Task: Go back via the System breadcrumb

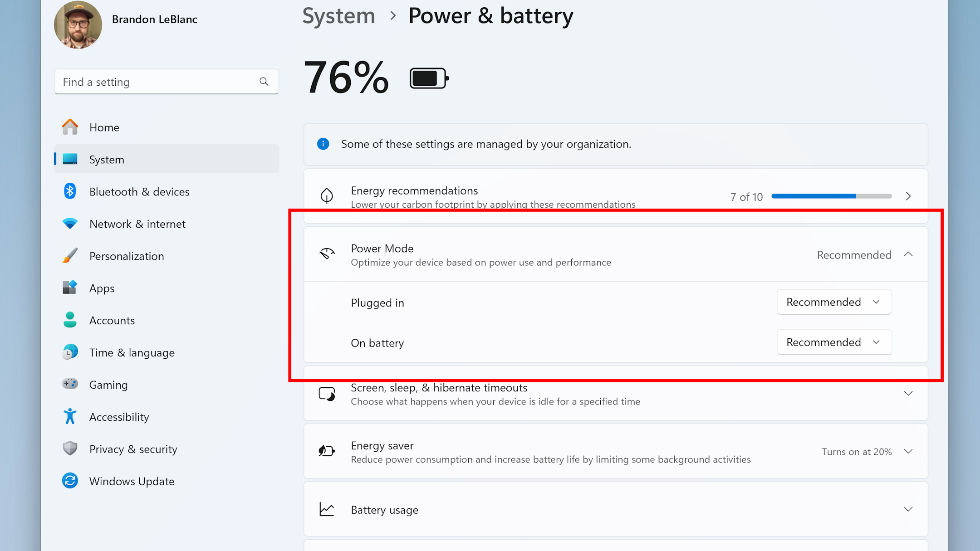Action: [x=338, y=16]
